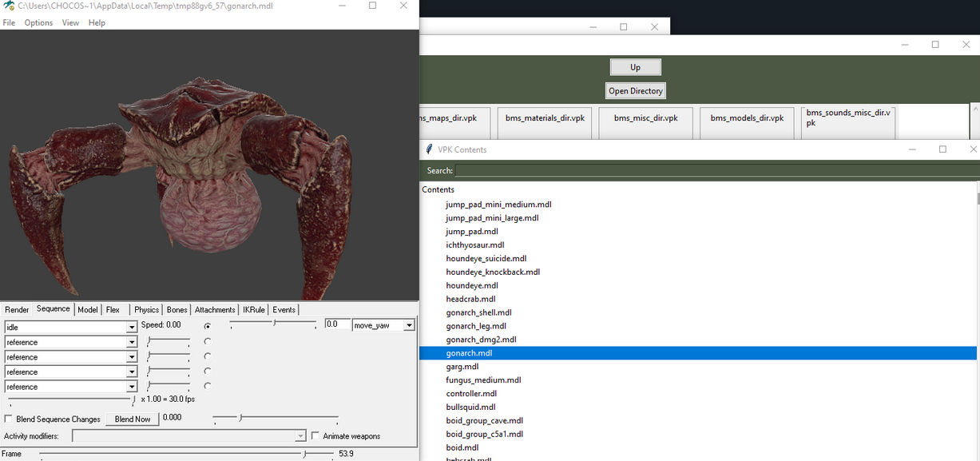Viewport: 980px width, 461px height.
Task: Click the Up button
Action: pos(635,67)
